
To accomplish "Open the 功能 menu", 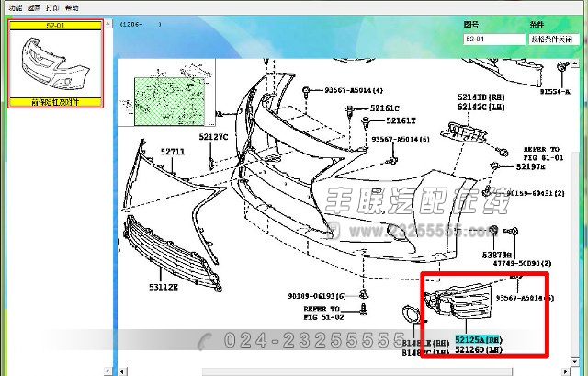I will pyautogui.click(x=16, y=7).
